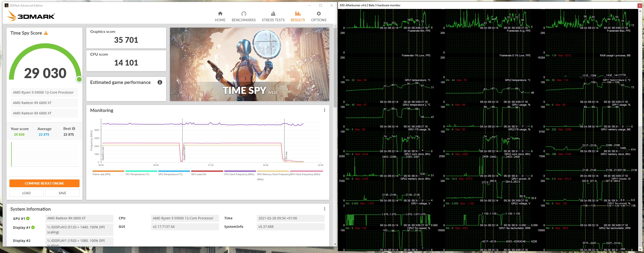This screenshot has width=644, height=253.
Task: Click the green check beside Display #1
Action: pyautogui.click(x=33, y=227)
